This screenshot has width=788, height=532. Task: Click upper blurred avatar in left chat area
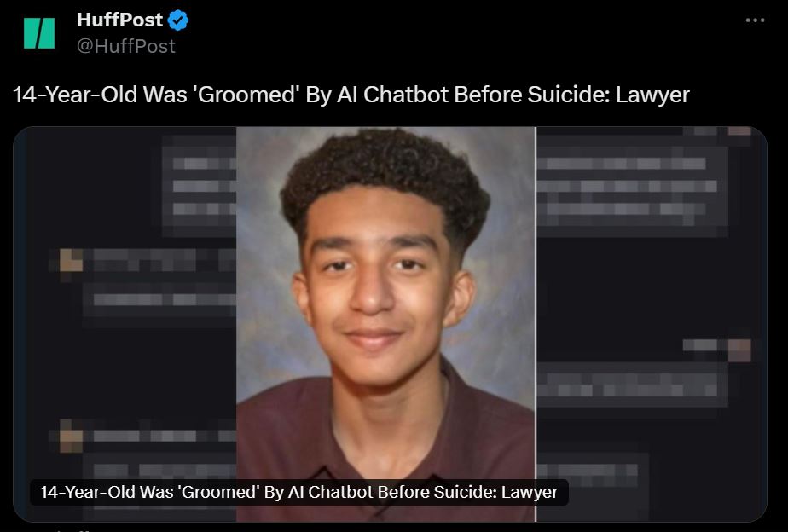pos(72,261)
